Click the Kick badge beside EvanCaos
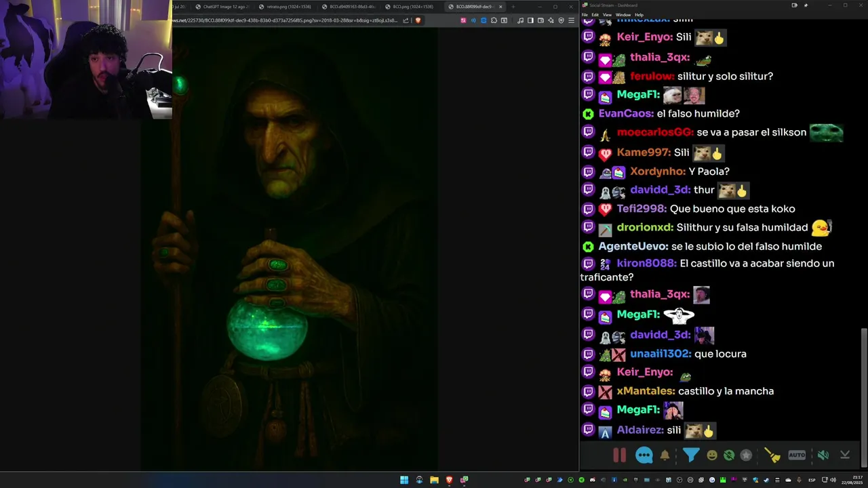 point(588,114)
